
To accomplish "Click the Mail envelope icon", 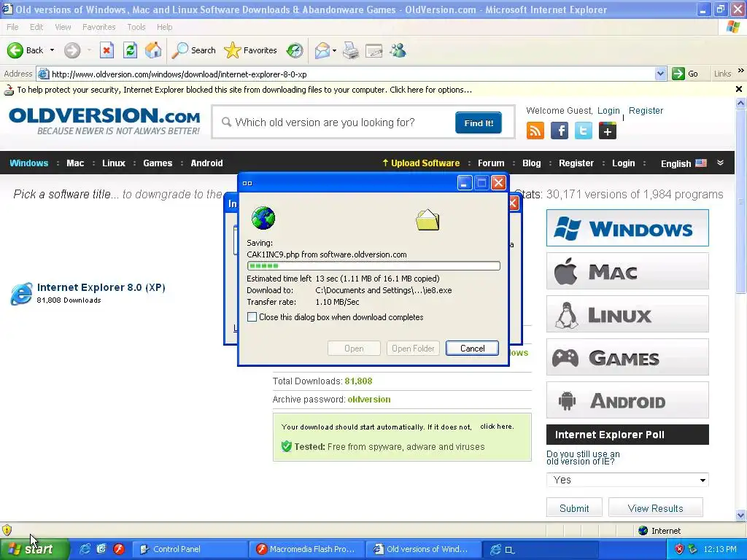I will (322, 50).
